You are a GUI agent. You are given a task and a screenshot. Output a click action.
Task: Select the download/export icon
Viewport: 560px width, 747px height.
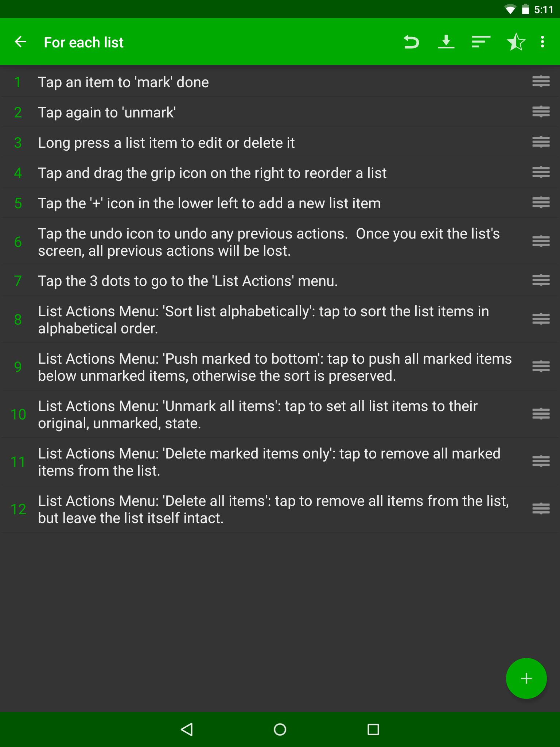tap(446, 42)
